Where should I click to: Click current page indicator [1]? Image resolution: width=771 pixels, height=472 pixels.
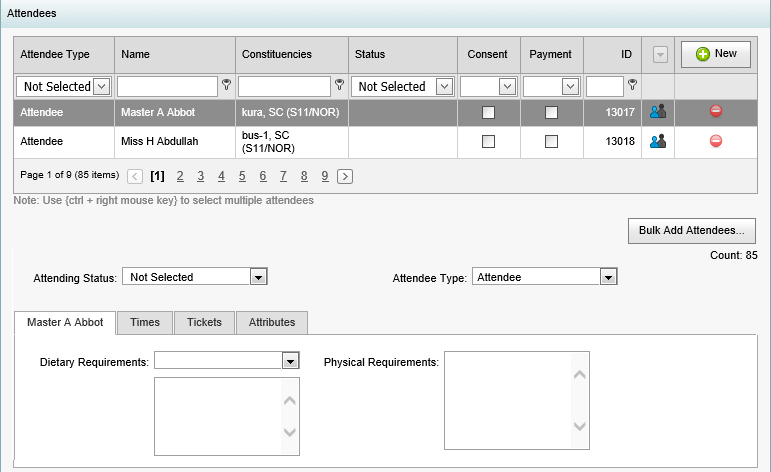coord(157,176)
